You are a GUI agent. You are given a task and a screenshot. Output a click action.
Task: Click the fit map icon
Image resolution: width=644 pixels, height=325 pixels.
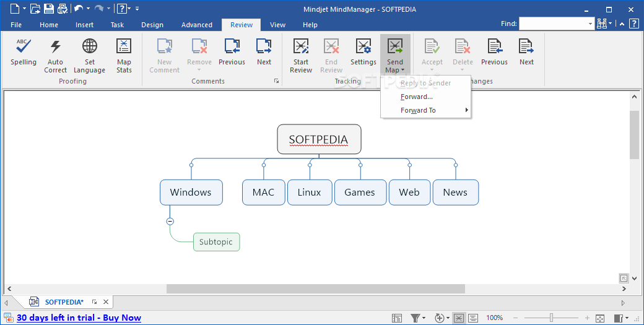pyautogui.click(x=600, y=318)
